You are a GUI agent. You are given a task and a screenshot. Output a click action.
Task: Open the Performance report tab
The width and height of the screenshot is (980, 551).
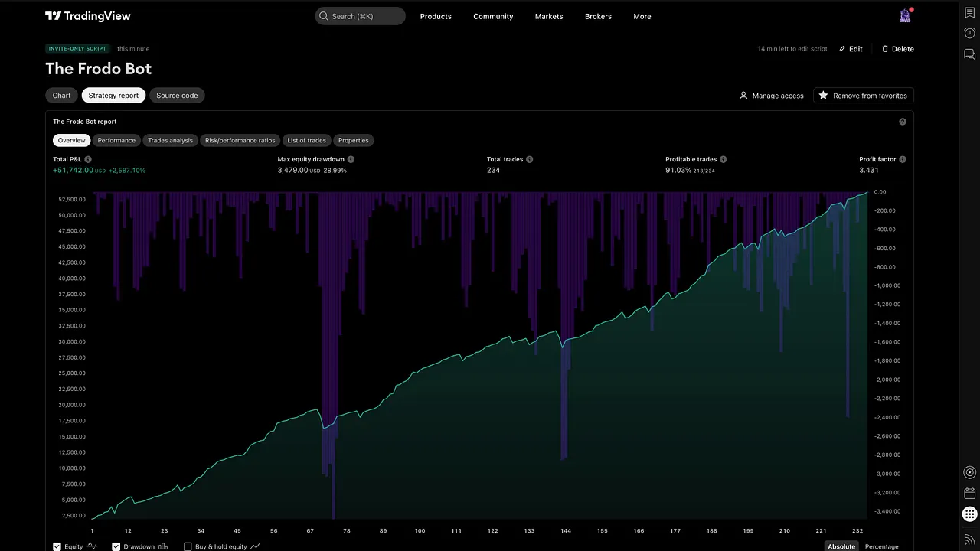(116, 140)
